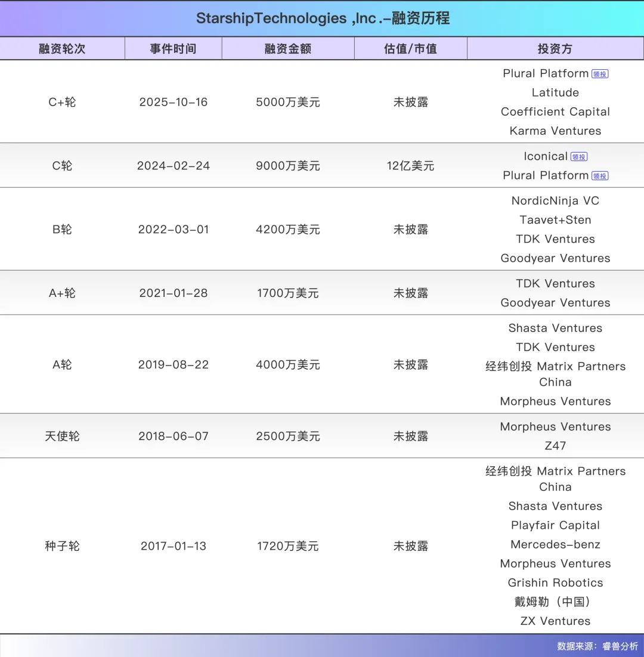Click the Latitude investor name
This screenshot has height=657, width=644.
(555, 92)
